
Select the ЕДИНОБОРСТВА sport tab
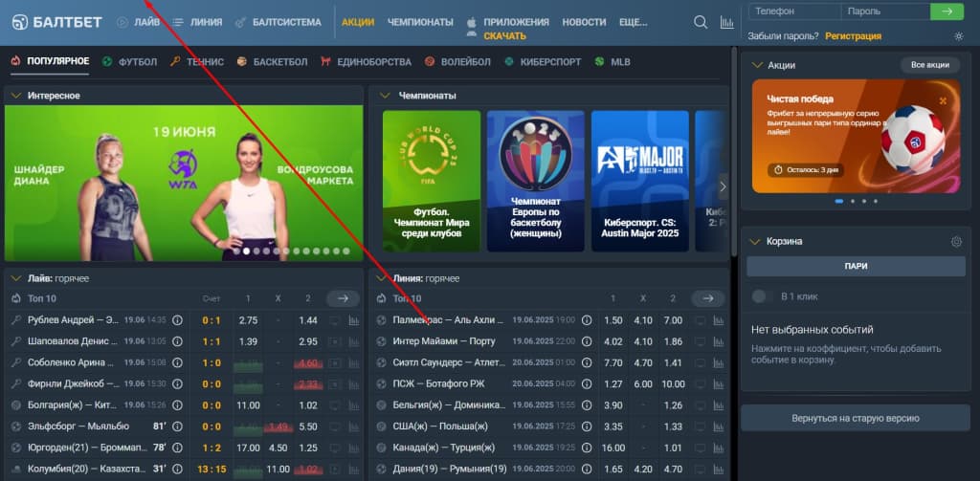(x=366, y=62)
